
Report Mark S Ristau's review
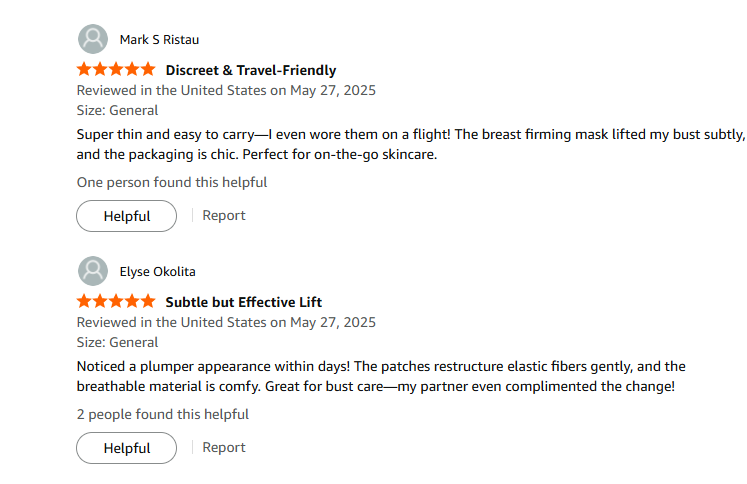click(x=224, y=215)
